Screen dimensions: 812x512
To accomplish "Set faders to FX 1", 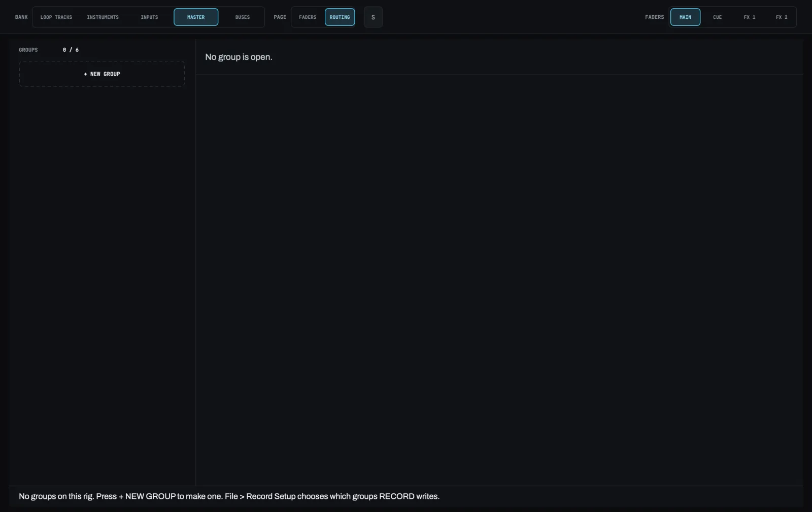I will [x=750, y=17].
